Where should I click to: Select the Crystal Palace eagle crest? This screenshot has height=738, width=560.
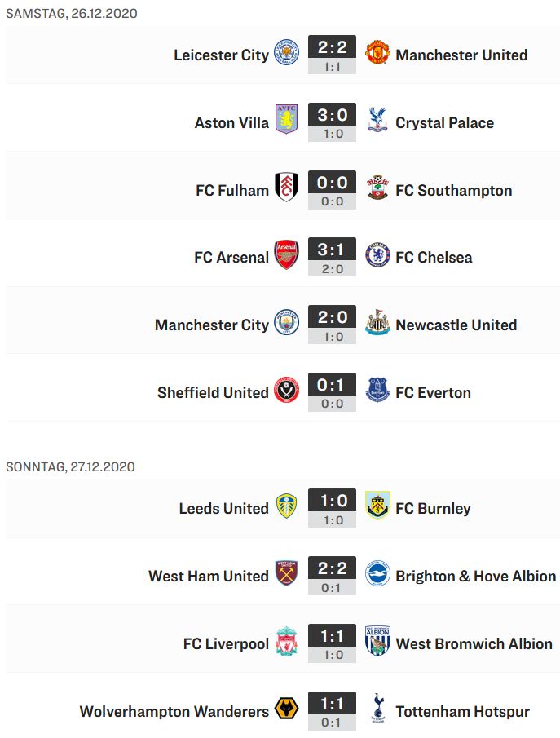[377, 120]
